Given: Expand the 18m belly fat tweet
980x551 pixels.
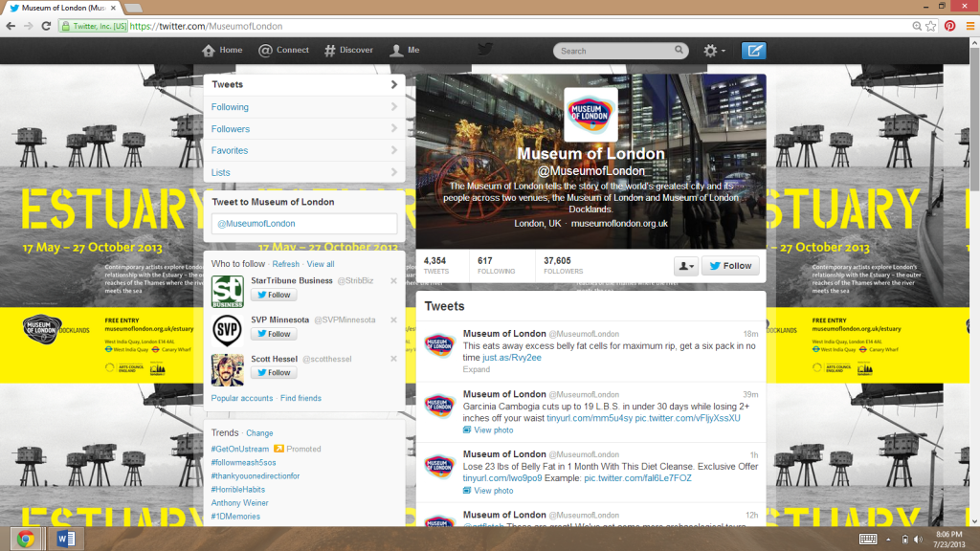Looking at the screenshot, I should [x=477, y=370].
